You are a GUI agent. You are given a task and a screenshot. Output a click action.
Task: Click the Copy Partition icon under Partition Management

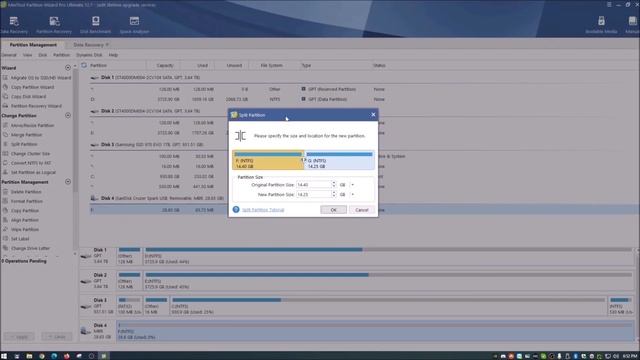[5, 210]
